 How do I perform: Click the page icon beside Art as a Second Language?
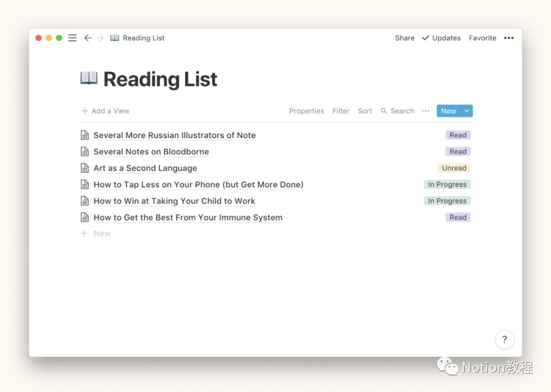[x=85, y=168]
